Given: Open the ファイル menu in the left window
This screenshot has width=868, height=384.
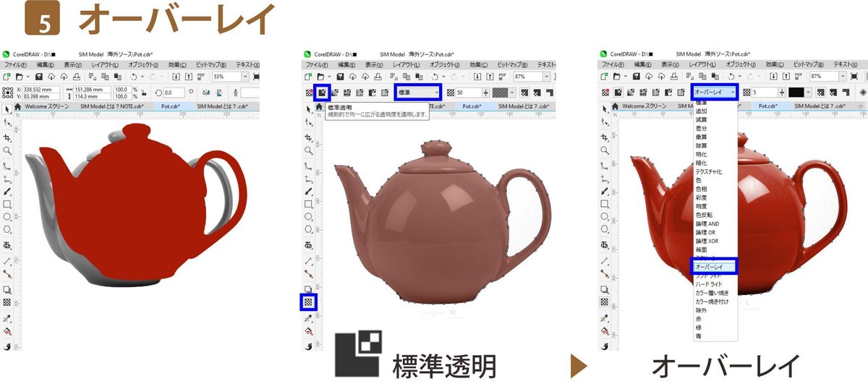Looking at the screenshot, I should [15, 64].
